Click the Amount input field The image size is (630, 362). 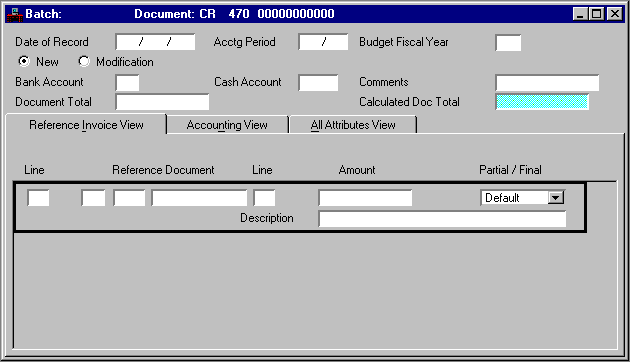coord(365,198)
